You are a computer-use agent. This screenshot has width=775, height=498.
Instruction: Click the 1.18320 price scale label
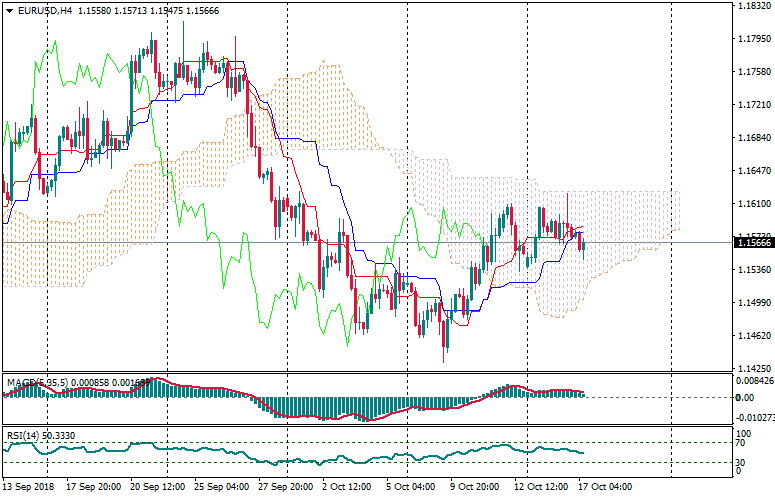753,7
